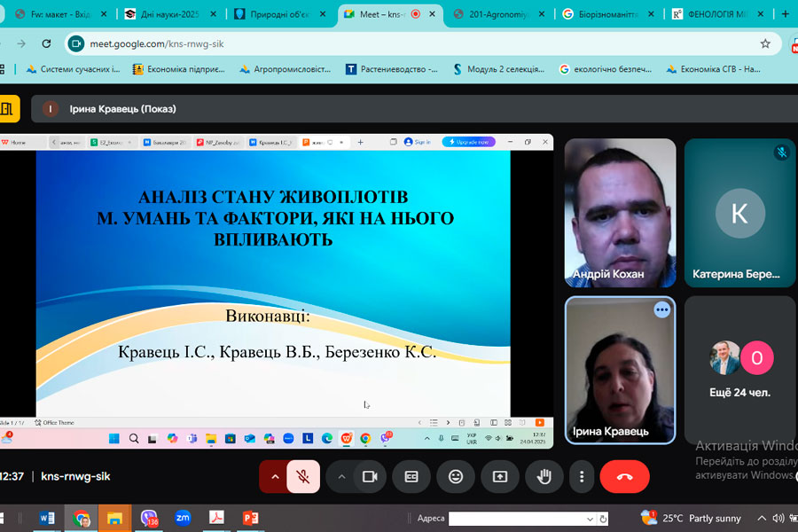Viewport: 798px width, 532px height.
Task: Open Word from the Windows taskbar
Action: click(x=48, y=518)
